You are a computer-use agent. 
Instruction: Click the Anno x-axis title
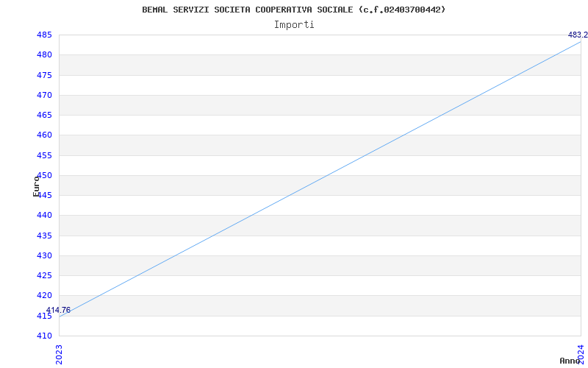tap(570, 361)
